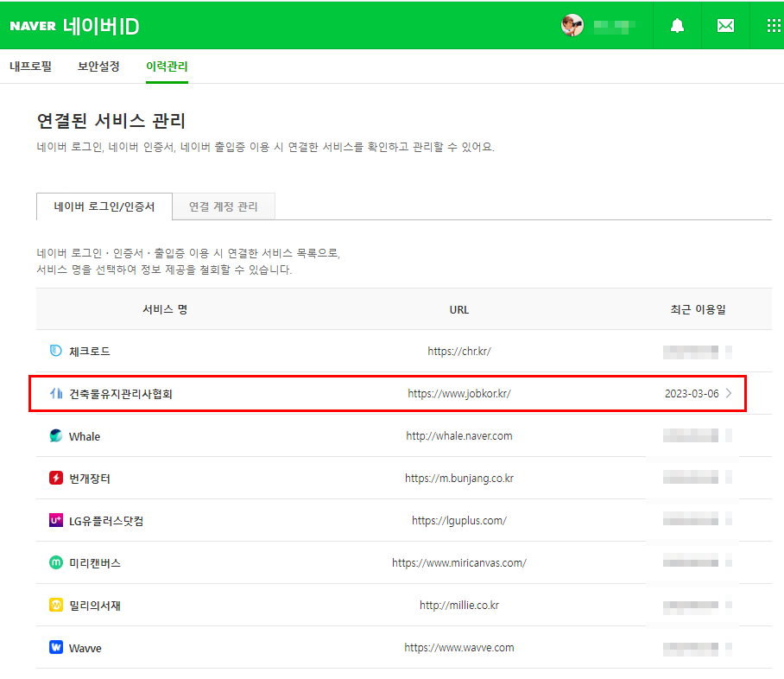Screen dimensions: 784x679
Task: Click the 2023-03-06 date cell
Action: 692,394
